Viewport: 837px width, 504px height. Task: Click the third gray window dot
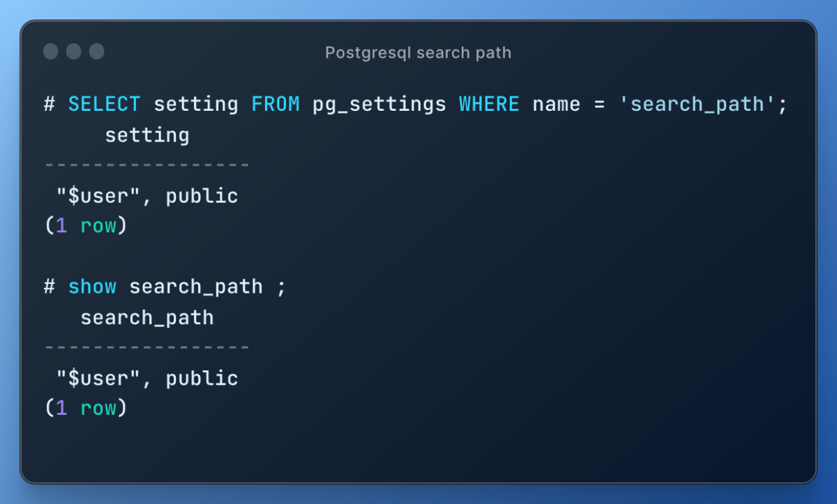[x=97, y=52]
